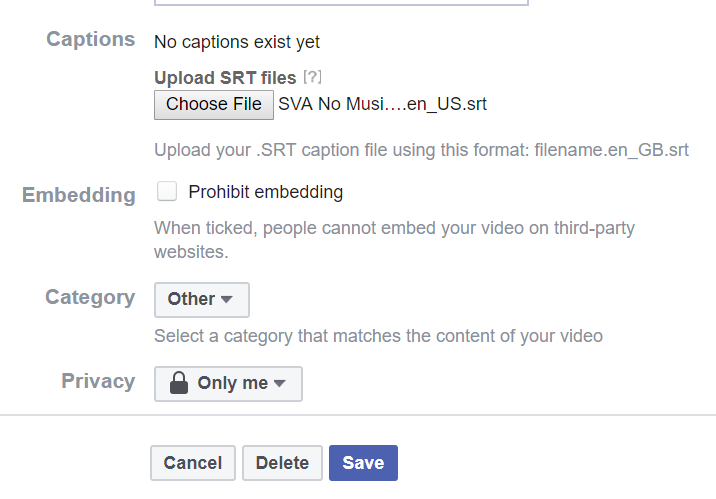716x499 pixels.
Task: Click the Captions section label
Action: coord(91,39)
